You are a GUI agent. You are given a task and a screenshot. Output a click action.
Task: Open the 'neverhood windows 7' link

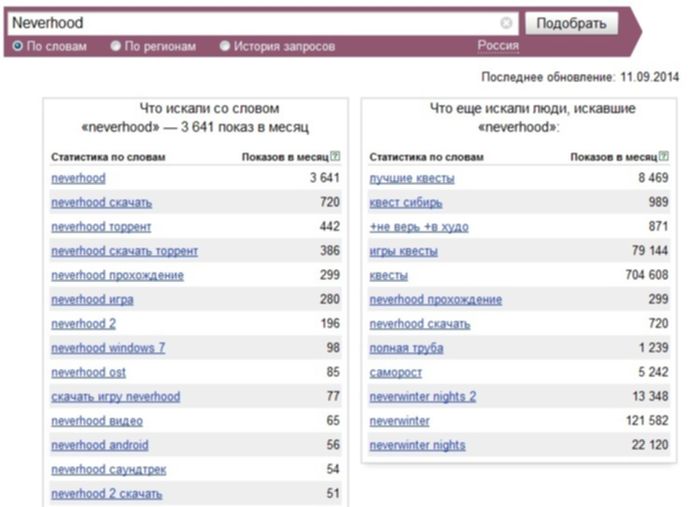click(108, 348)
